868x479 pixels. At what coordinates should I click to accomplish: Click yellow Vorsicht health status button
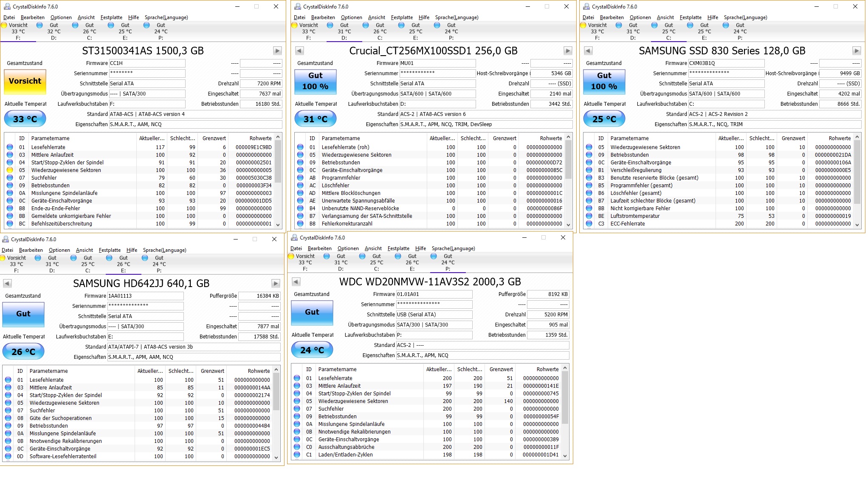pyautogui.click(x=25, y=82)
